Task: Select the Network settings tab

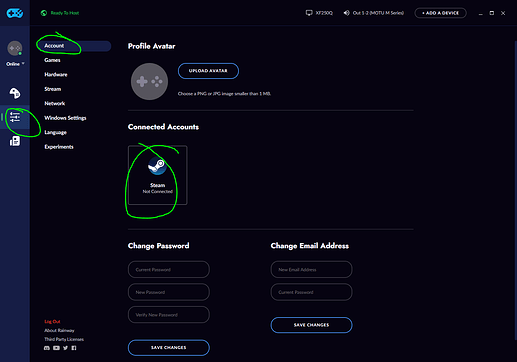Action: point(55,103)
